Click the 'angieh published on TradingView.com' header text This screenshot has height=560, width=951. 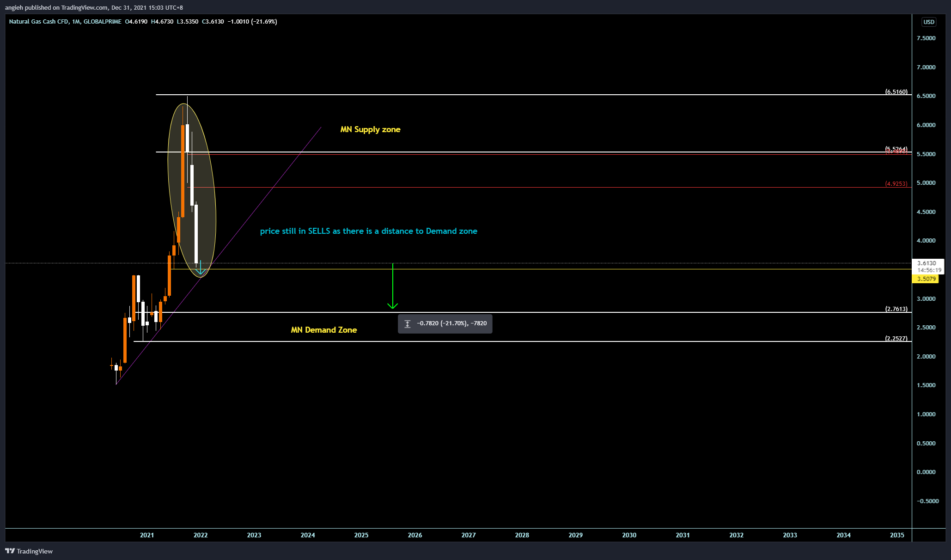click(x=94, y=8)
